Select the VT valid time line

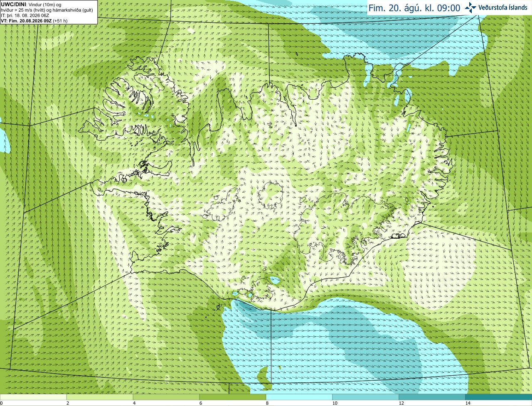(x=34, y=21)
